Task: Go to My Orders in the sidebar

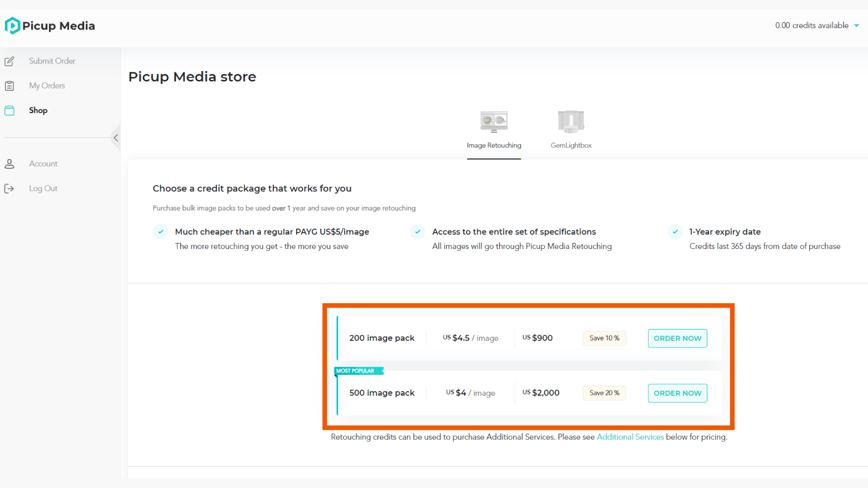Action: click(x=47, y=86)
